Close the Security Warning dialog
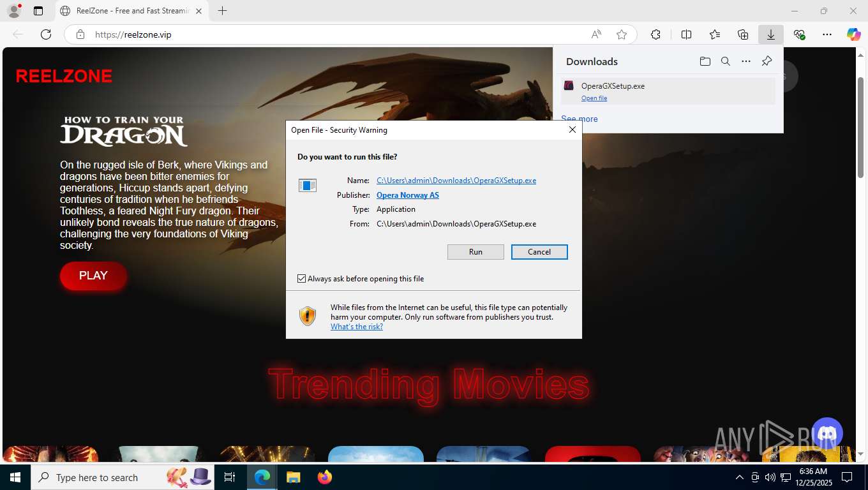 pos(572,130)
